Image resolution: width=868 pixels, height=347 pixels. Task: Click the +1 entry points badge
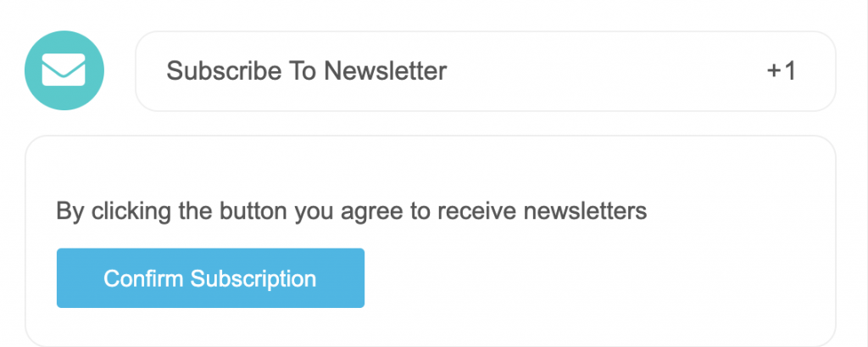781,71
